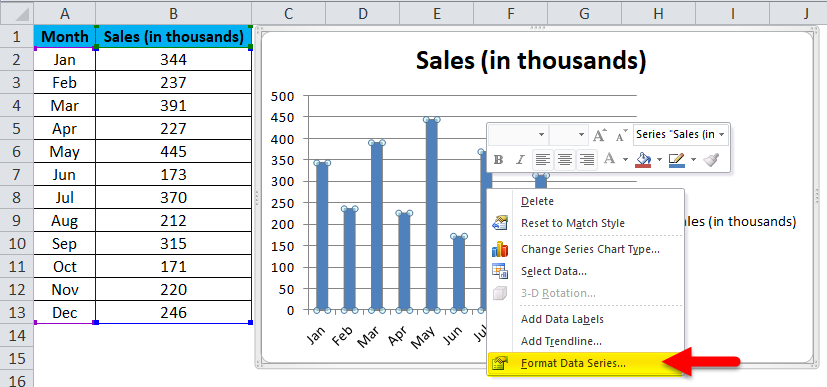Image resolution: width=827 pixels, height=387 pixels.
Task: Click the Sales (in thousands) header cell
Action: (x=174, y=36)
